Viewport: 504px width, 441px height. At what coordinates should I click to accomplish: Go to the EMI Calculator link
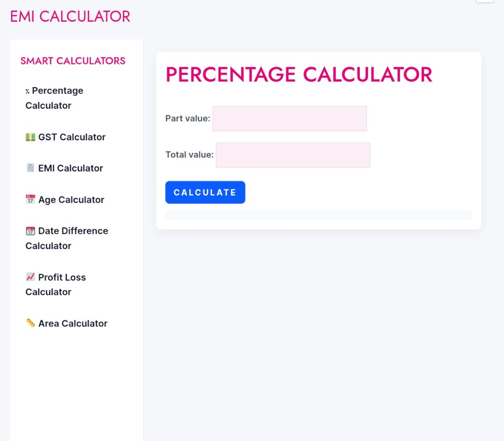tap(64, 168)
